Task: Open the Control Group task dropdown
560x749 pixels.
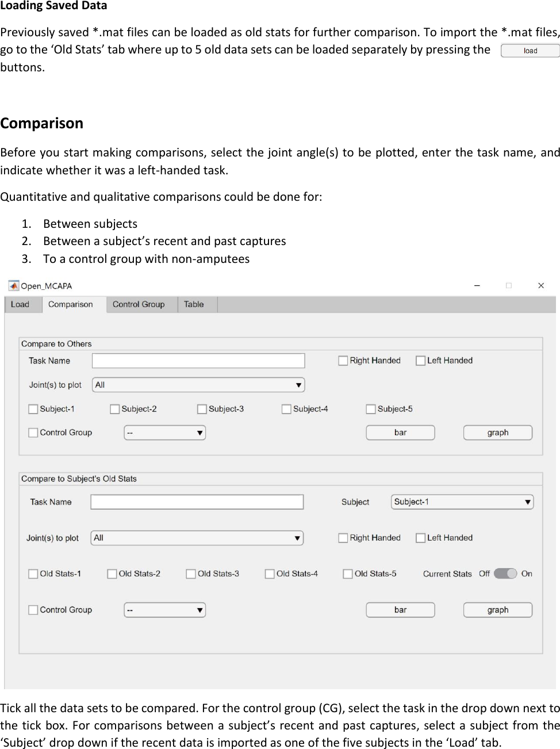Action: pos(164,432)
